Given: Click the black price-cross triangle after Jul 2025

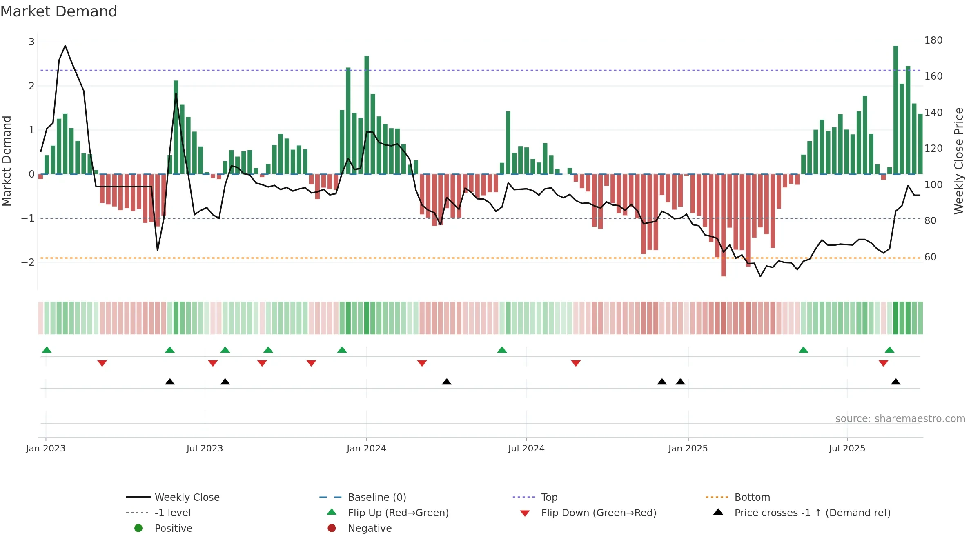Looking at the screenshot, I should click(895, 382).
